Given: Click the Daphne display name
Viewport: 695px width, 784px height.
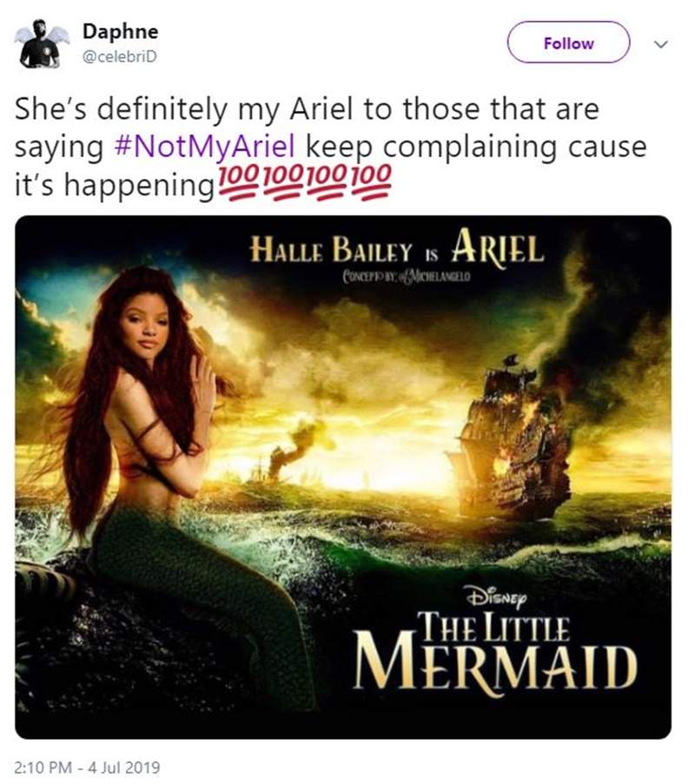Looking at the screenshot, I should click(x=120, y=31).
